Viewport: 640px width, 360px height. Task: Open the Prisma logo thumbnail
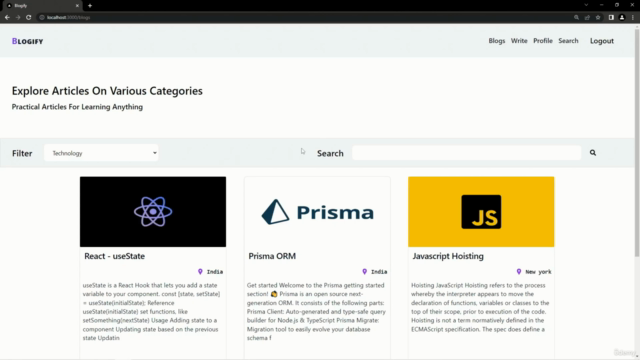(317, 212)
